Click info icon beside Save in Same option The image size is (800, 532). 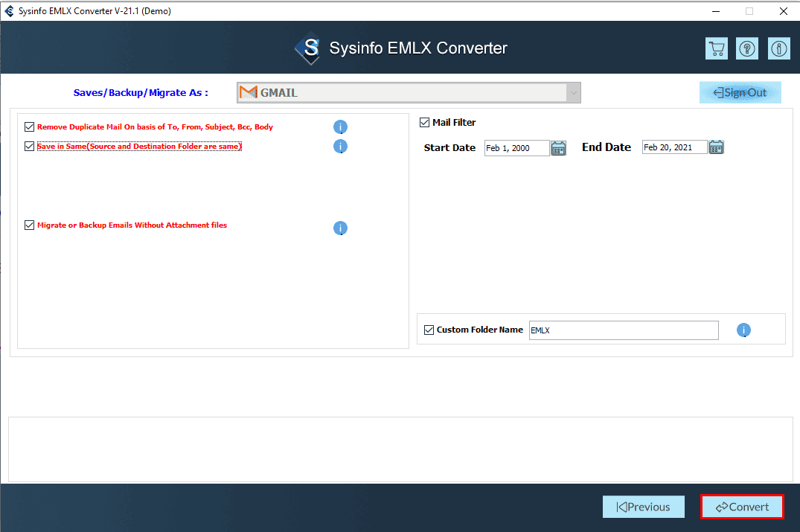(x=340, y=147)
